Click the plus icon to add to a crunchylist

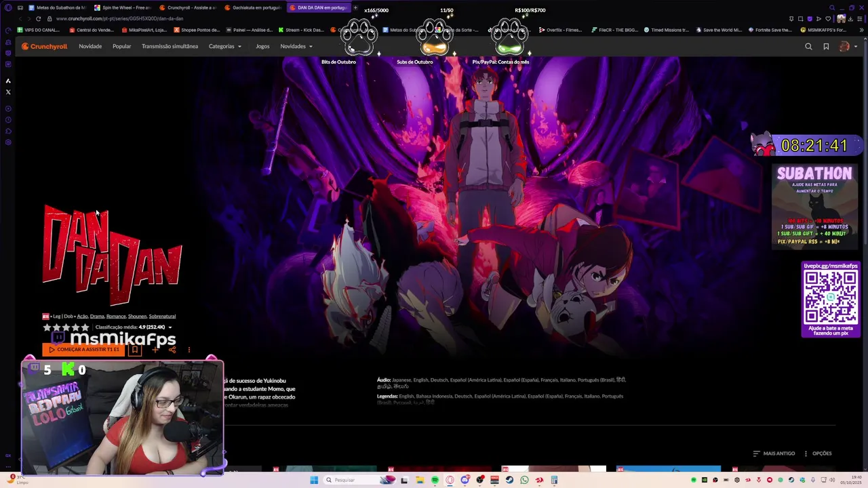coord(155,350)
